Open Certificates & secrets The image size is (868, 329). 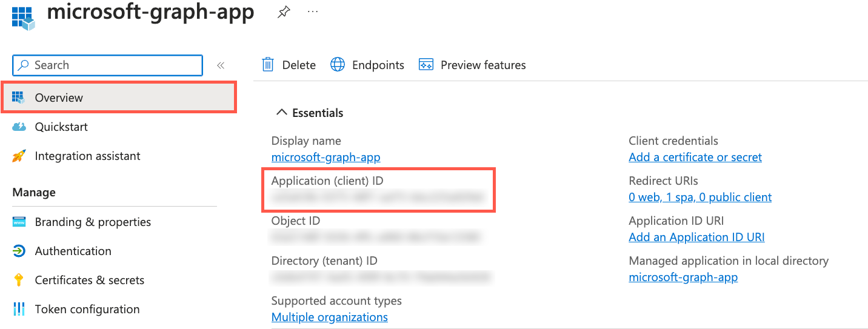89,280
